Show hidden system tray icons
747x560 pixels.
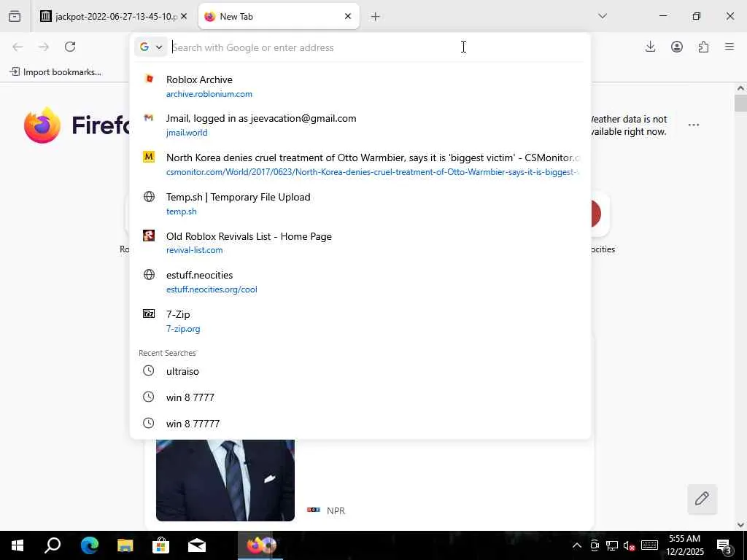[x=576, y=545]
